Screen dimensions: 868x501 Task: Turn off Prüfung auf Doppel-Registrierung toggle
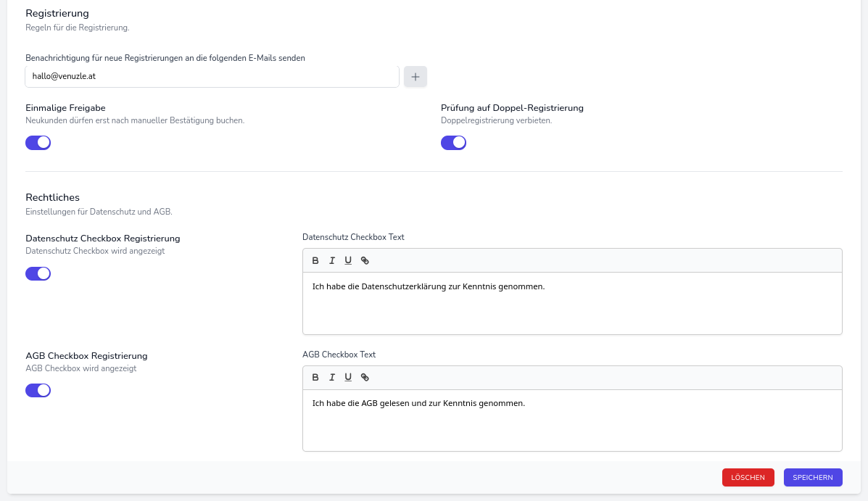pyautogui.click(x=453, y=143)
